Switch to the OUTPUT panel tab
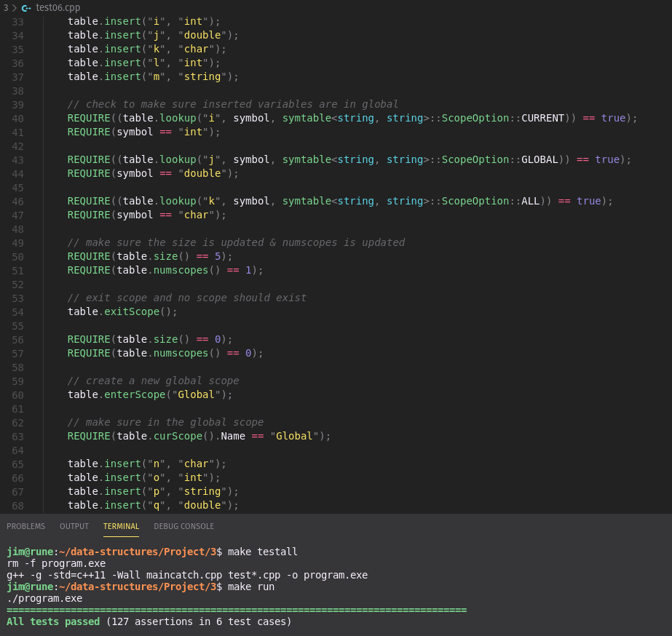 pos(74,526)
